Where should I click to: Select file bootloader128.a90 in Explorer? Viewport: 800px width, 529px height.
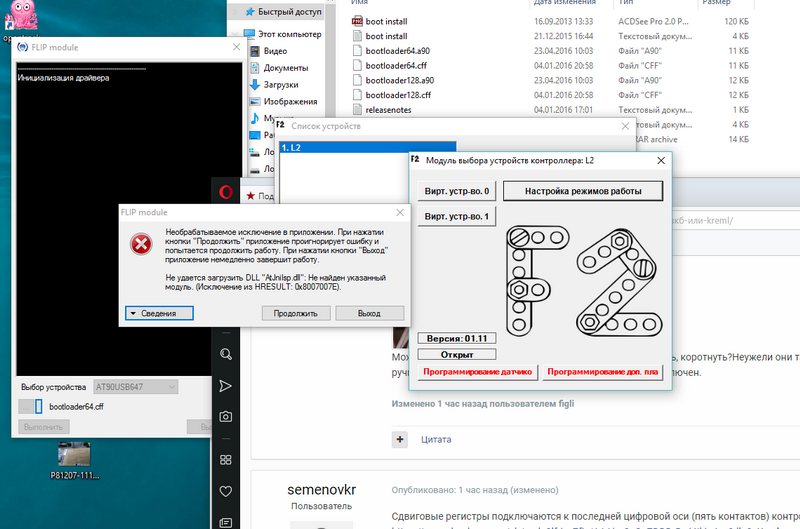tap(399, 81)
